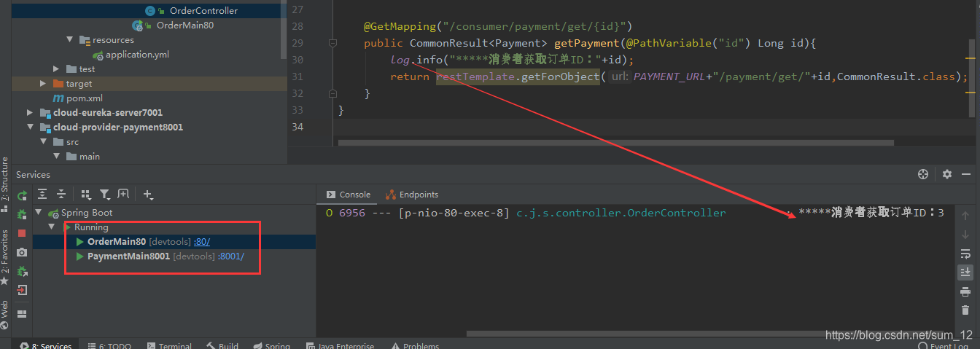Rerun the service with the green rerun icon

22,195
